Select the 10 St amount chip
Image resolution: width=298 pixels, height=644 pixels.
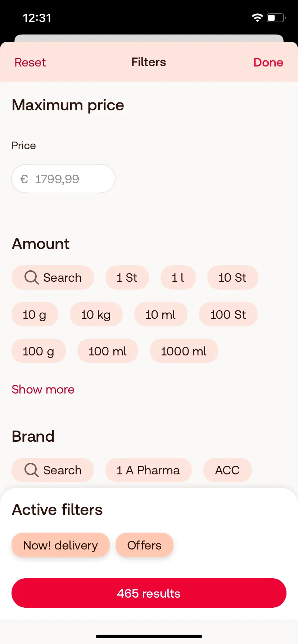click(232, 277)
